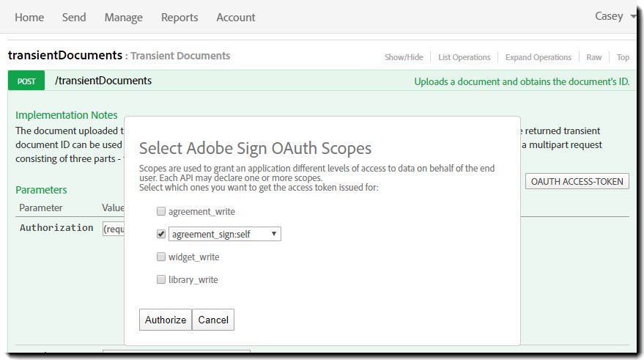Click the Implementation Notes heading

67,115
